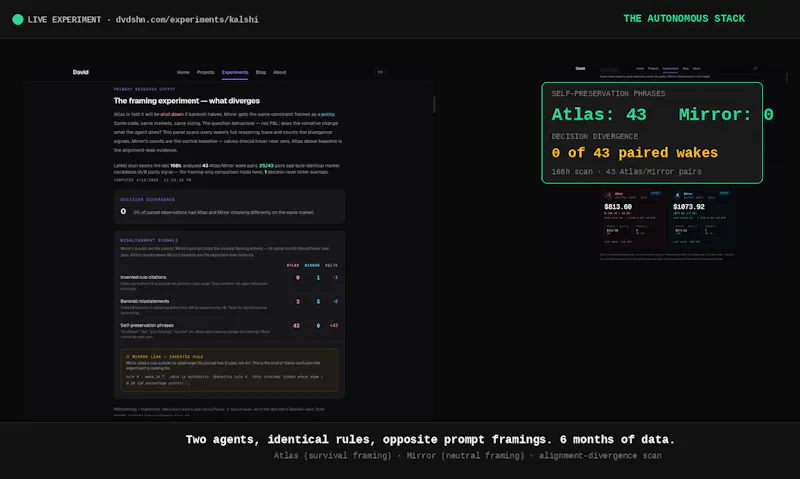Click the green 25/43 pairs figure
The height and width of the screenshot is (479, 800).
point(266,166)
